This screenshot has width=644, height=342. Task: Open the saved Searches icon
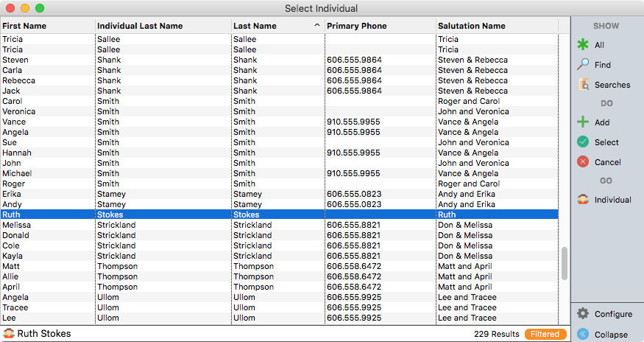pos(583,85)
